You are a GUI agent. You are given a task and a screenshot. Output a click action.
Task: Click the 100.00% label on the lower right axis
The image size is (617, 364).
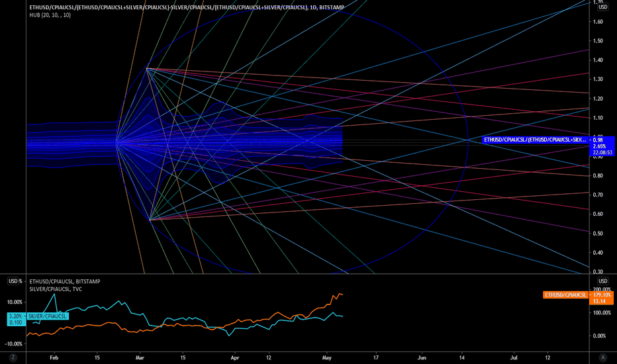602,313
